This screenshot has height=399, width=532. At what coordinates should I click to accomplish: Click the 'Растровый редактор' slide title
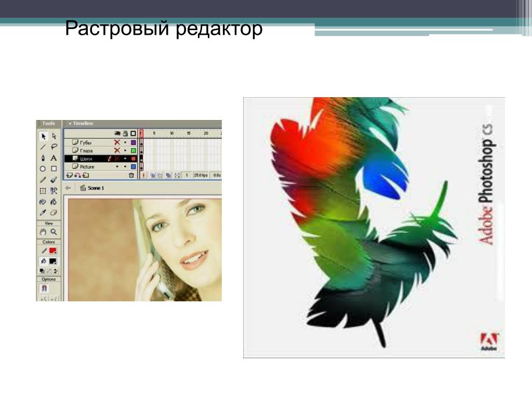click(164, 29)
